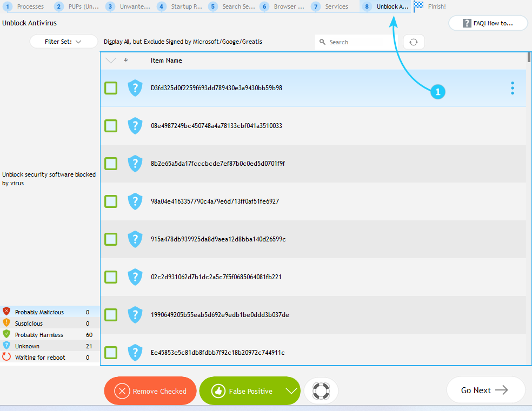Click the Go Next button
The image size is (532, 411).
point(485,390)
